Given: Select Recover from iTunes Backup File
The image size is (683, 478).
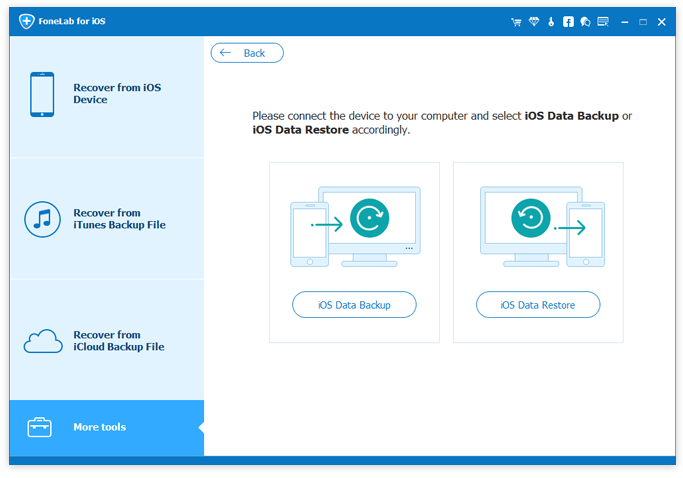Looking at the screenshot, I should (107, 219).
